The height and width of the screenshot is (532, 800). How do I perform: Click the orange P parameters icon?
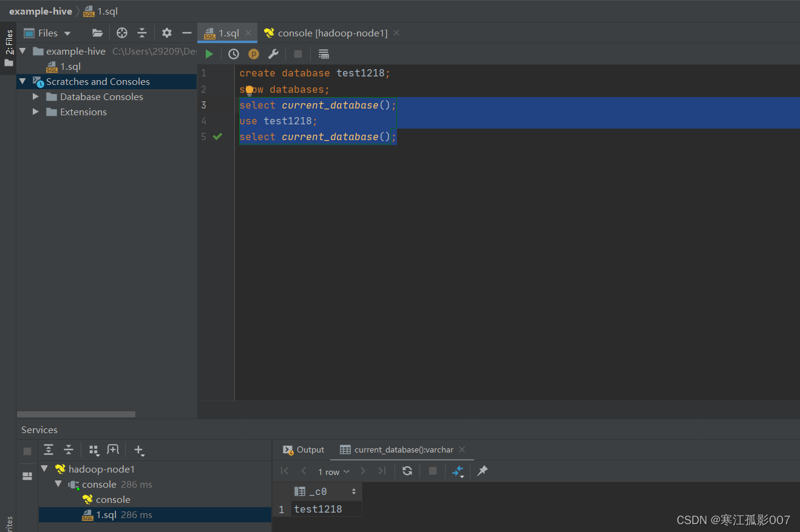(254, 54)
